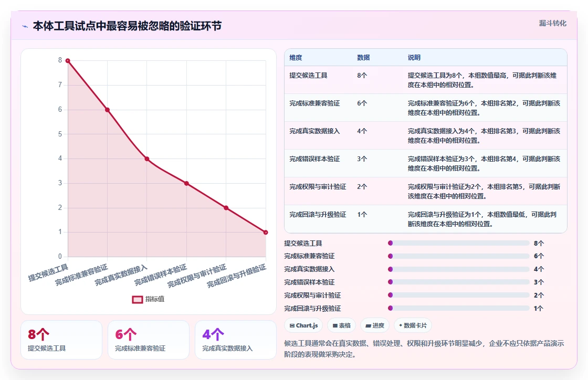Screen dimensions: 588x380
Task: Click the 说明 column header
Action: pyautogui.click(x=414, y=57)
